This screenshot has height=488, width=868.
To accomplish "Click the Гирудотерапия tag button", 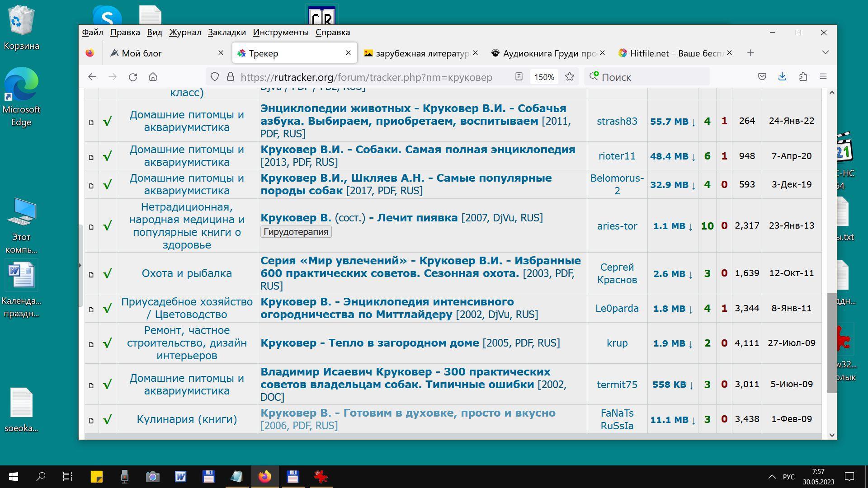I will pos(296,232).
